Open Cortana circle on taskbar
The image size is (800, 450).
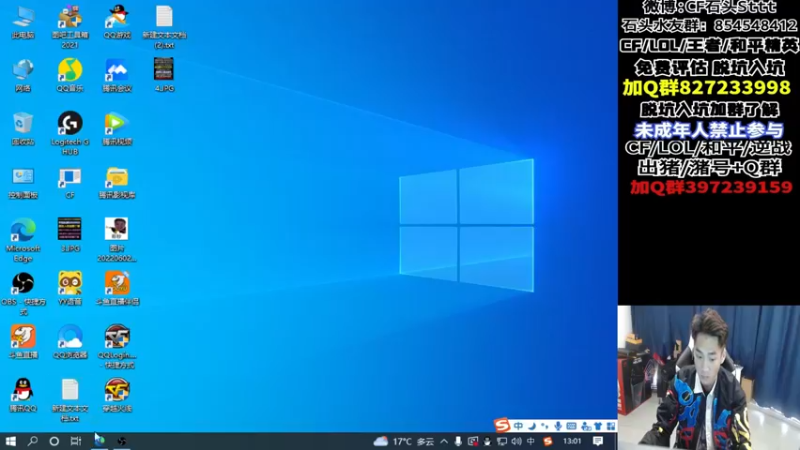pos(54,441)
